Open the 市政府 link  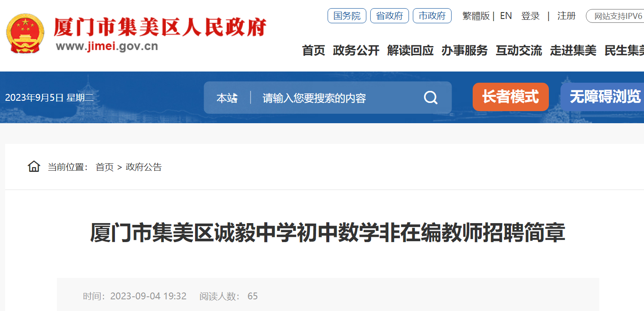432,16
